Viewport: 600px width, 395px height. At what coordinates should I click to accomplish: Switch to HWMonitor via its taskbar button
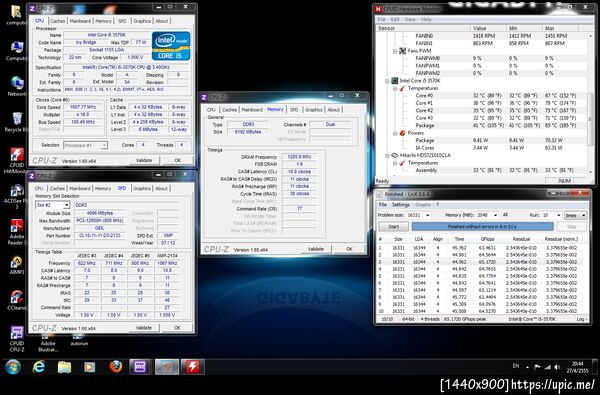[192, 367]
